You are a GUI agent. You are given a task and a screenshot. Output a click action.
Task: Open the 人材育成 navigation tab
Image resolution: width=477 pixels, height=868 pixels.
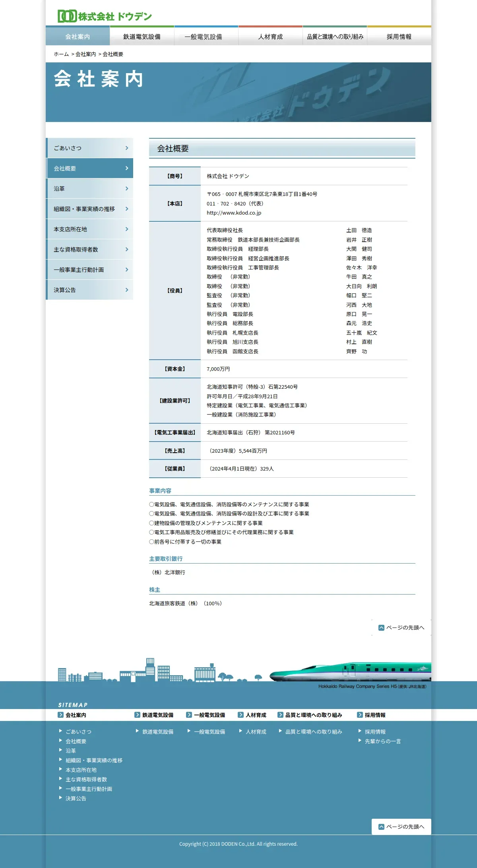click(270, 36)
